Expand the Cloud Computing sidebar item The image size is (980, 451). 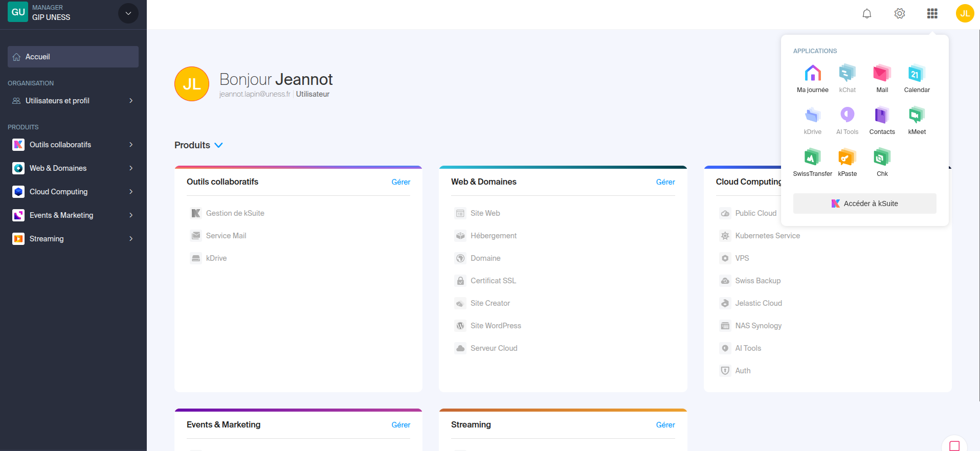tap(73, 192)
